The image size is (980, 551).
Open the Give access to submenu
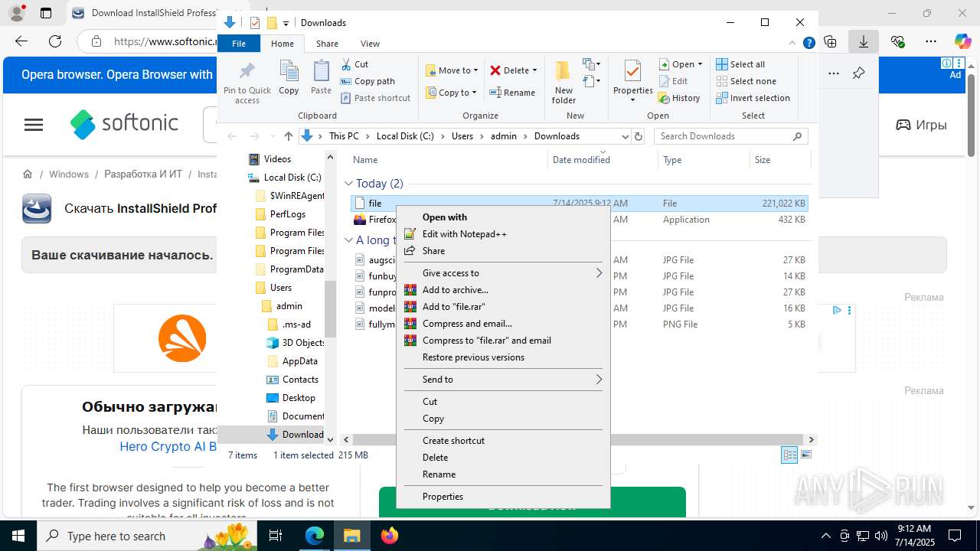point(502,273)
